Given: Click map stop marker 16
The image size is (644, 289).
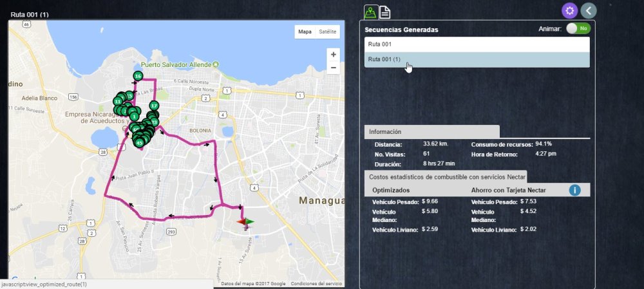Looking at the screenshot, I should [138, 76].
